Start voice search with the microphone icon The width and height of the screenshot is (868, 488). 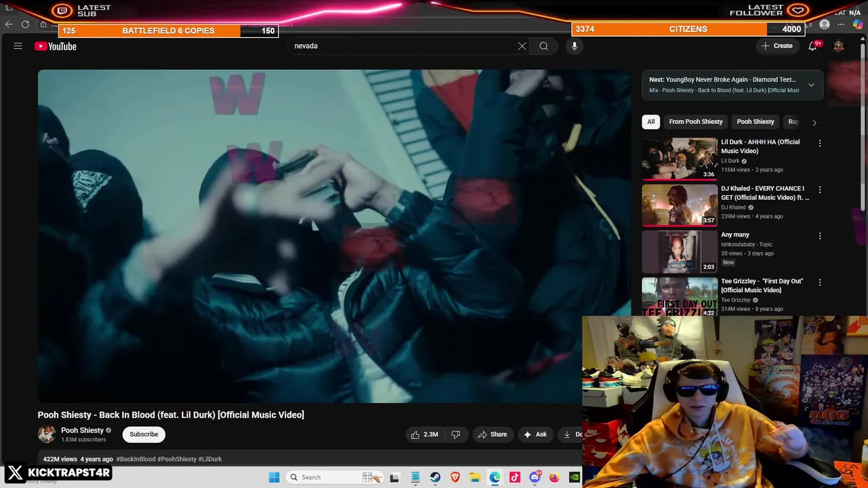(574, 46)
